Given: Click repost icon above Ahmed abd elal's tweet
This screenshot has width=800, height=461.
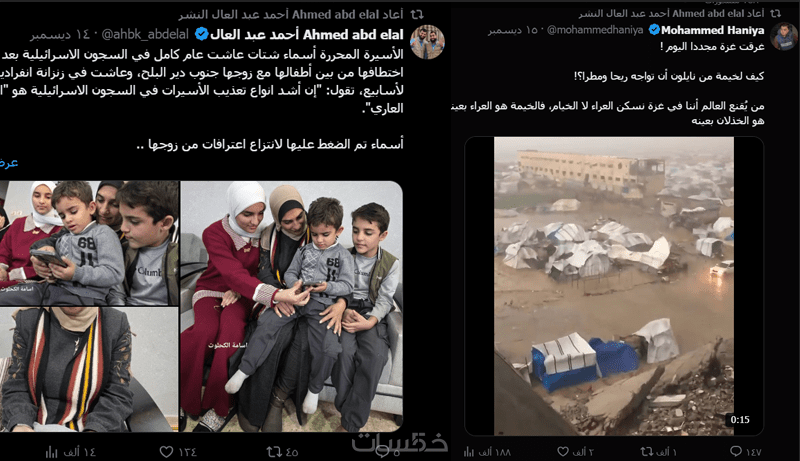Looking at the screenshot, I should pos(417,14).
